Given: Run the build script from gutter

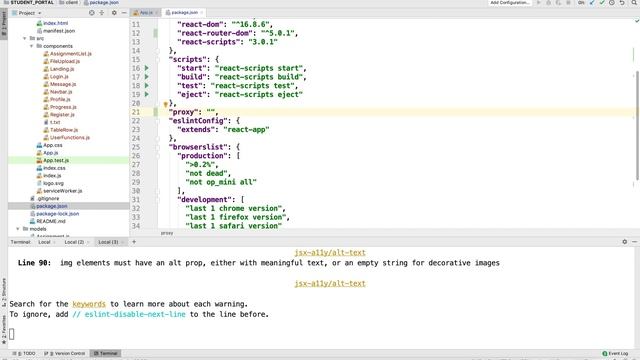Looking at the screenshot, I should coord(147,77).
